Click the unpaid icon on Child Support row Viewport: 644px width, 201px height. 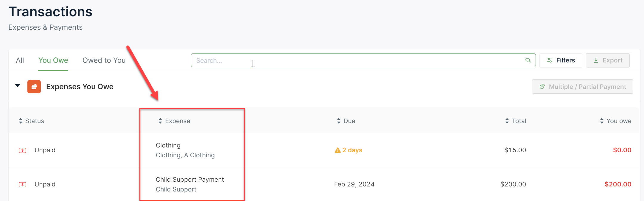[x=22, y=185]
